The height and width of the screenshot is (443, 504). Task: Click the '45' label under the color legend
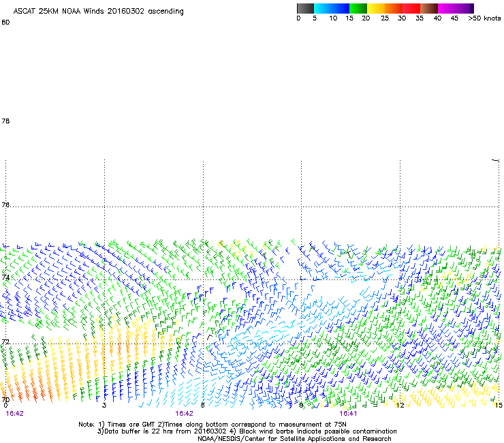(x=454, y=18)
